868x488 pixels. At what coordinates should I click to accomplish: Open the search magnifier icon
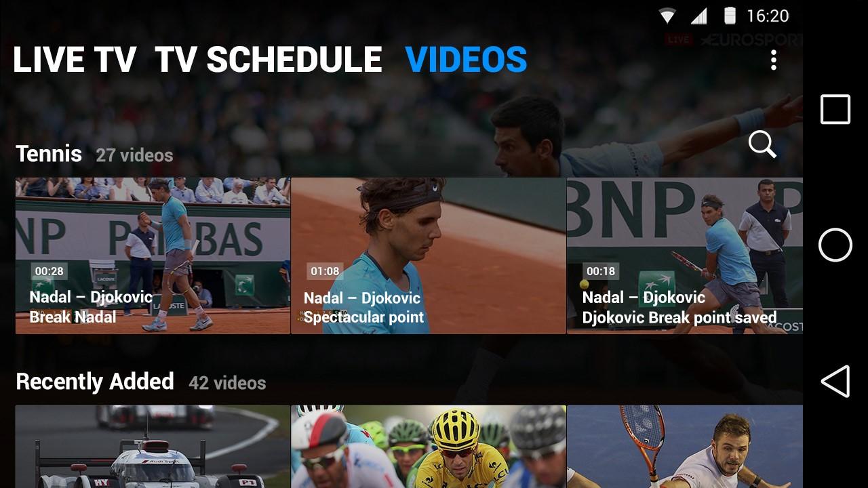pyautogui.click(x=762, y=144)
